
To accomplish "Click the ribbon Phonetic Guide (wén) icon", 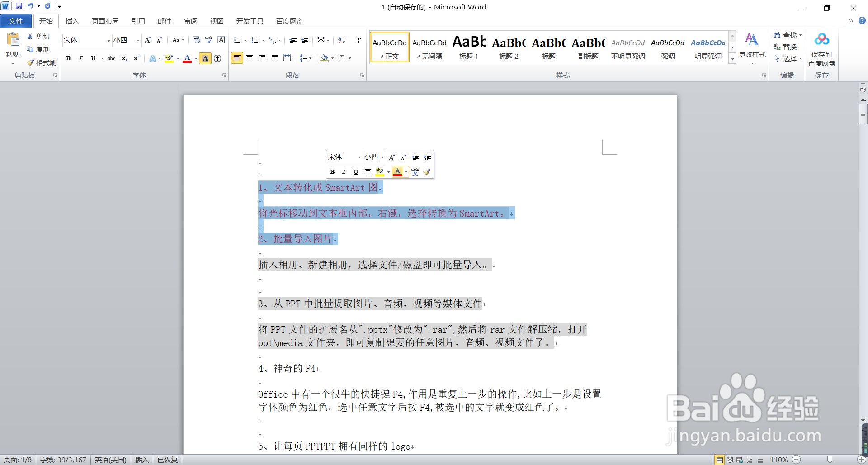I will pos(209,40).
